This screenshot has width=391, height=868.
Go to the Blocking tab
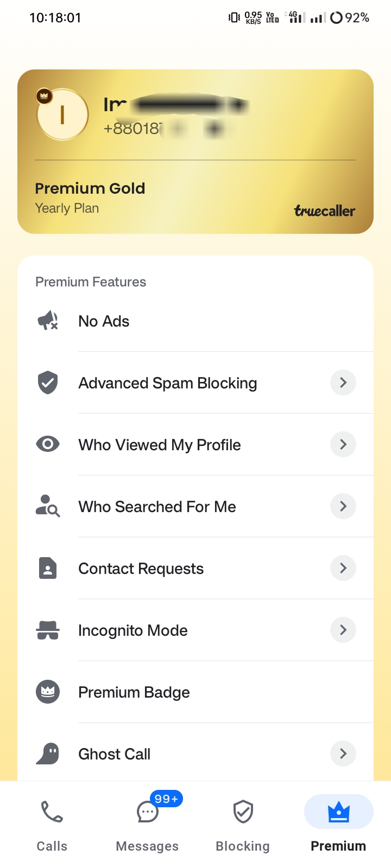point(243,825)
